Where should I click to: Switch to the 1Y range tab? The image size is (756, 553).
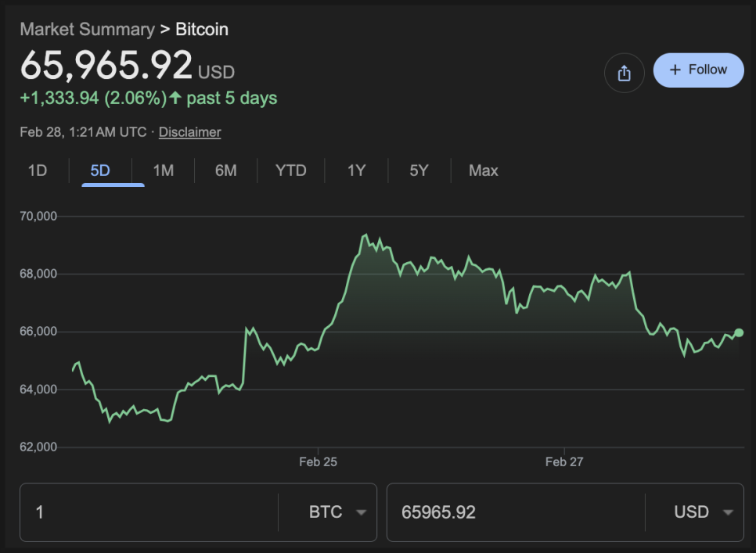pyautogui.click(x=356, y=171)
